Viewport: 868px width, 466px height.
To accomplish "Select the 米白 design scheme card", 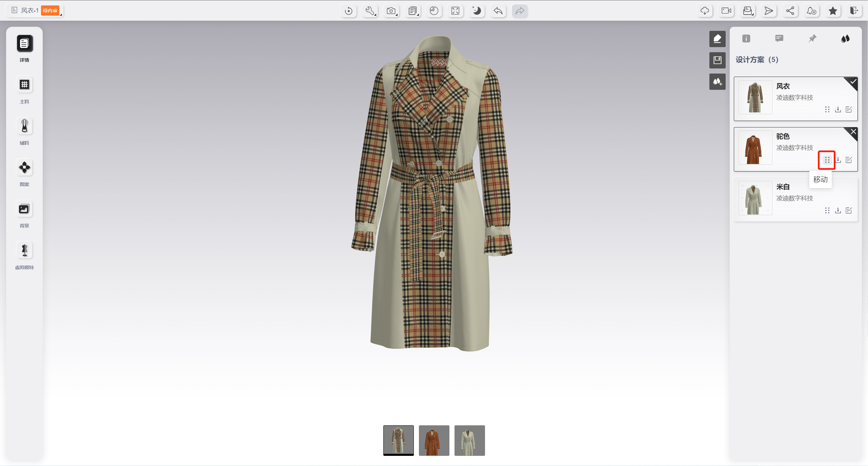I will click(795, 200).
